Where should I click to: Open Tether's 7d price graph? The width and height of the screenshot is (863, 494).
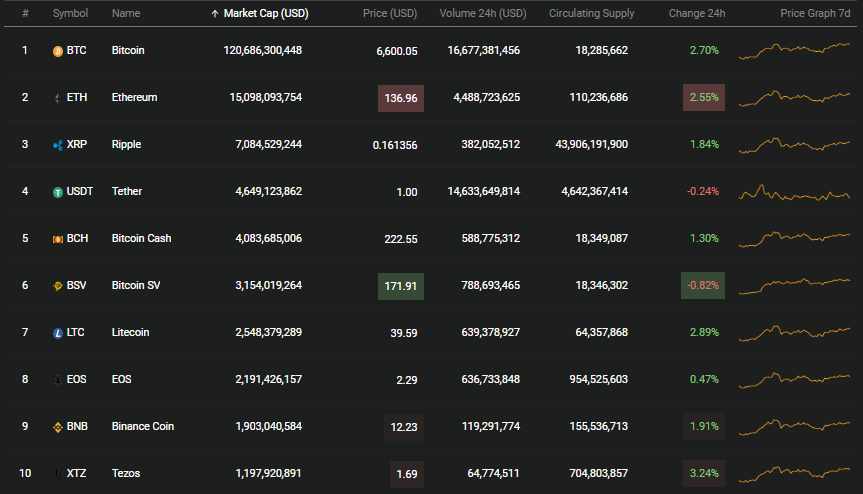click(794, 192)
